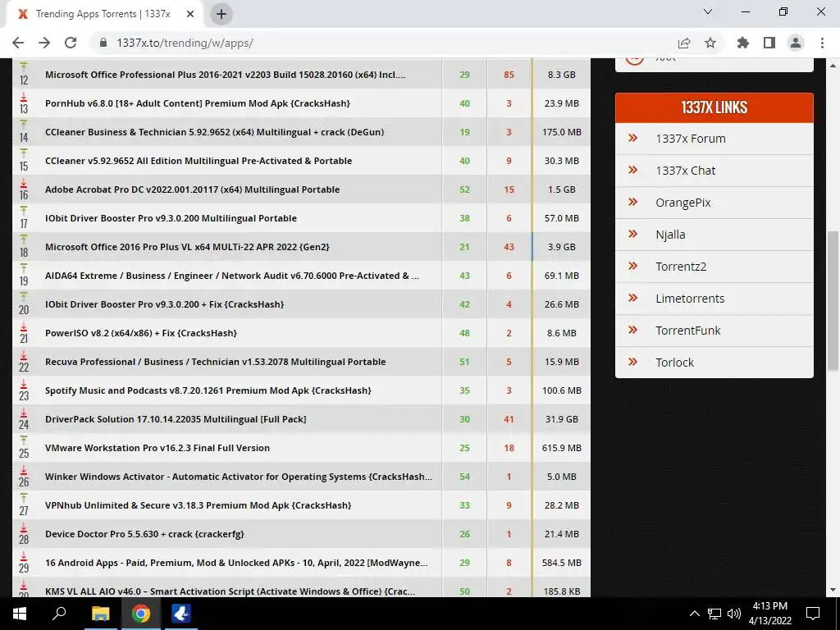Go forward to the next page

(x=44, y=43)
